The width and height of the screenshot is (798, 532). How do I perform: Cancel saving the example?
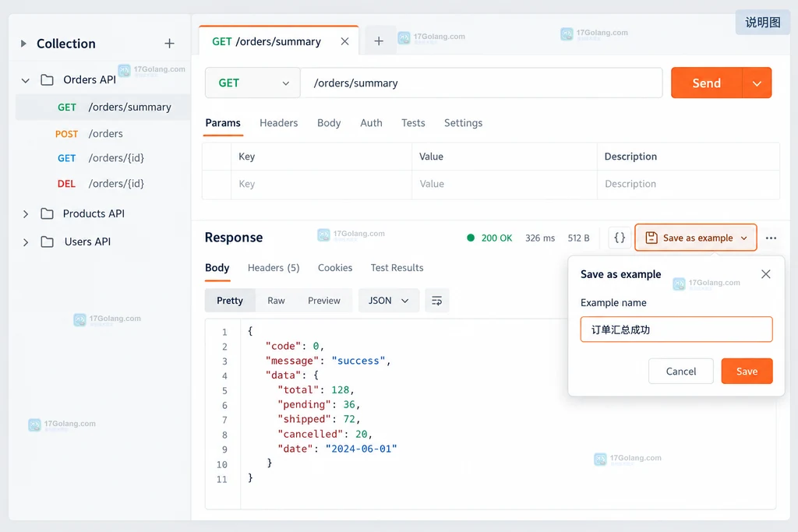[x=681, y=372]
